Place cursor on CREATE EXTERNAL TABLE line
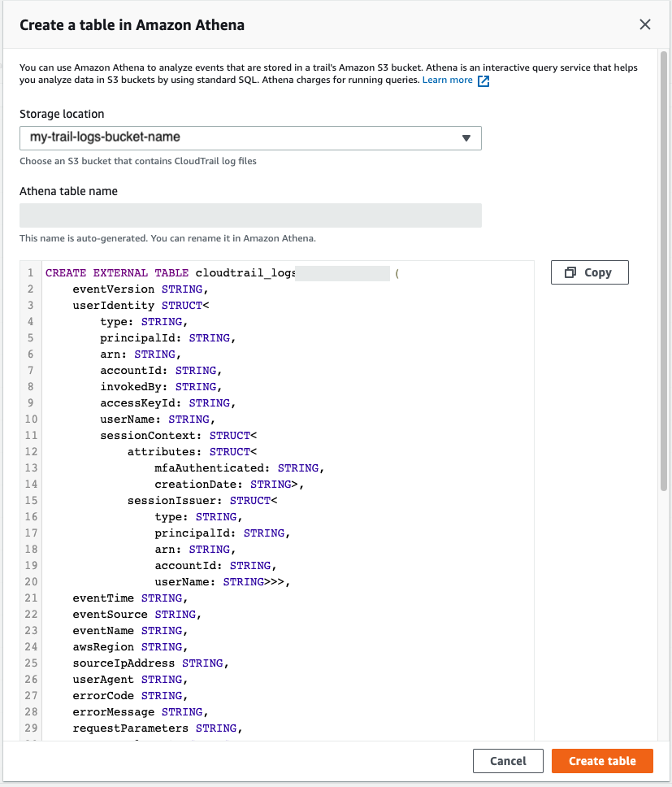Viewport: 672px width, 787px height. tap(163, 273)
